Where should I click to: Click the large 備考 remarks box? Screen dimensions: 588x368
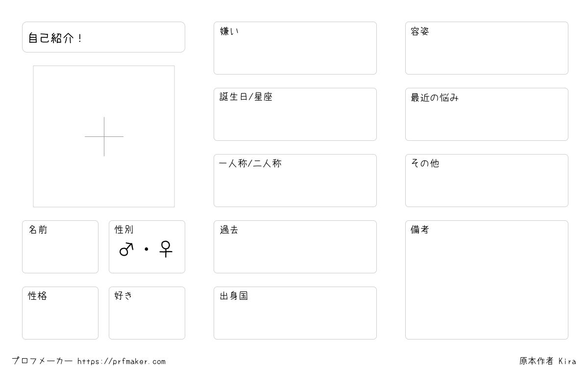[487, 280]
